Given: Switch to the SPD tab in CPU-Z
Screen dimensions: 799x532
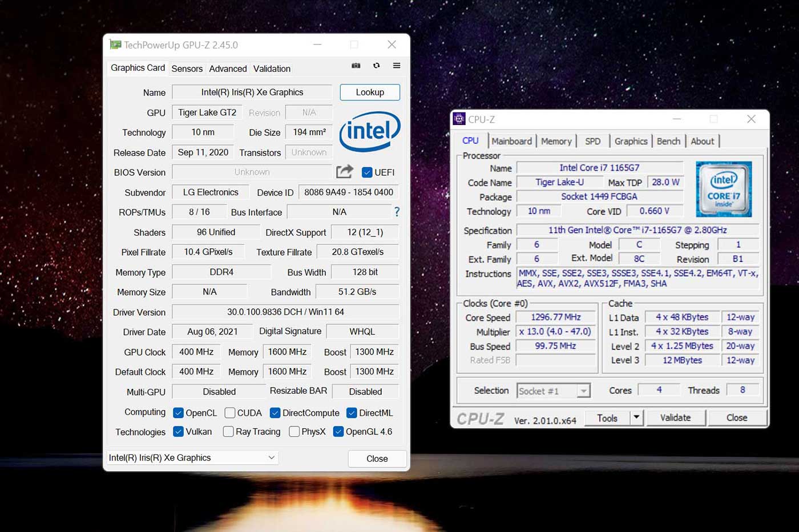Looking at the screenshot, I should click(593, 141).
